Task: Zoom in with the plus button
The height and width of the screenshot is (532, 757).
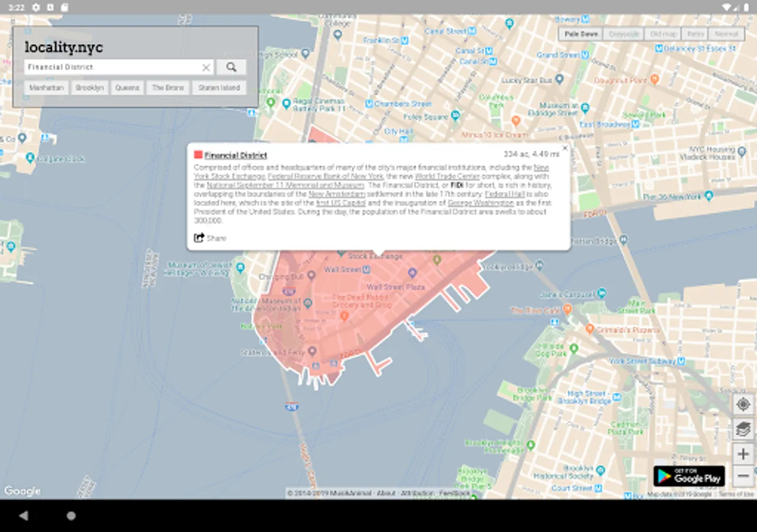Action: pos(743,454)
